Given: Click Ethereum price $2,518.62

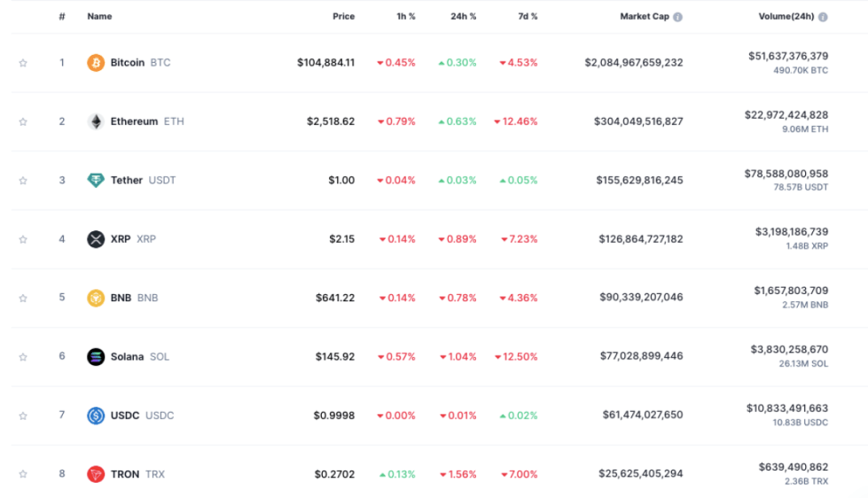Looking at the screenshot, I should point(331,121).
